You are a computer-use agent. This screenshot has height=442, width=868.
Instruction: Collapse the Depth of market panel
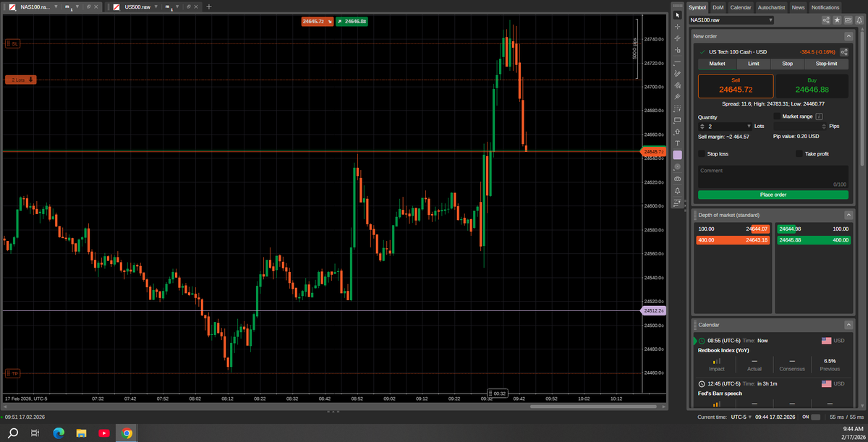tap(848, 215)
